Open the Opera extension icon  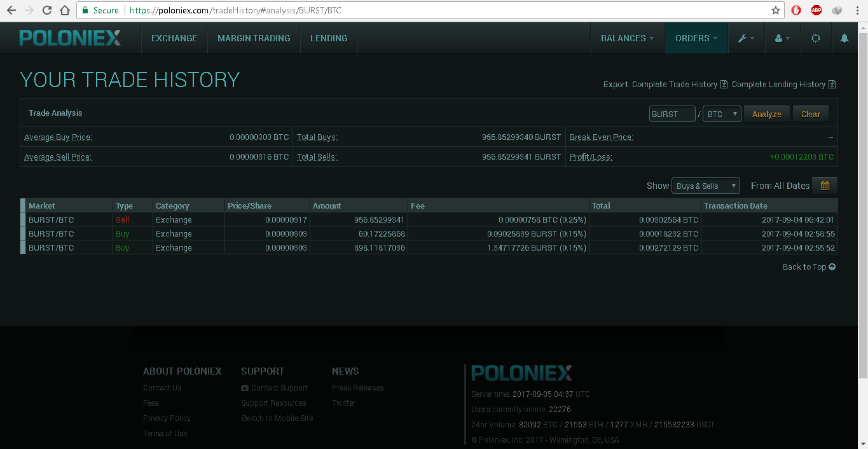click(796, 10)
